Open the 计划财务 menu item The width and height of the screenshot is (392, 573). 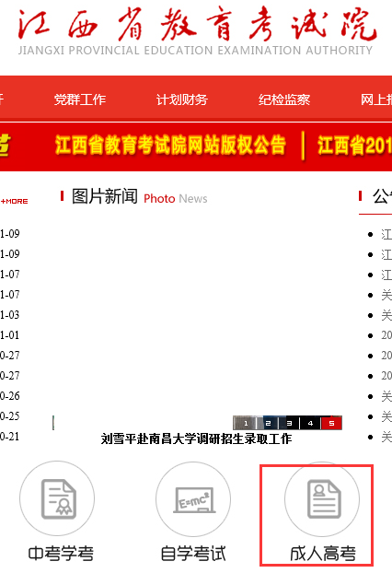(x=182, y=99)
